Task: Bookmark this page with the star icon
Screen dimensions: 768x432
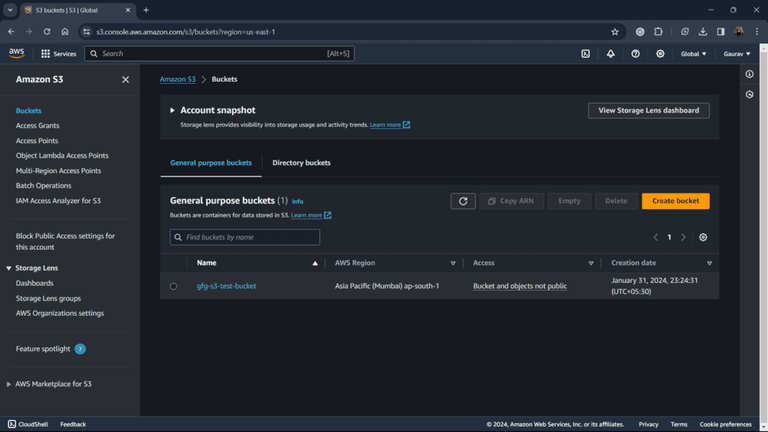Action: (615, 32)
